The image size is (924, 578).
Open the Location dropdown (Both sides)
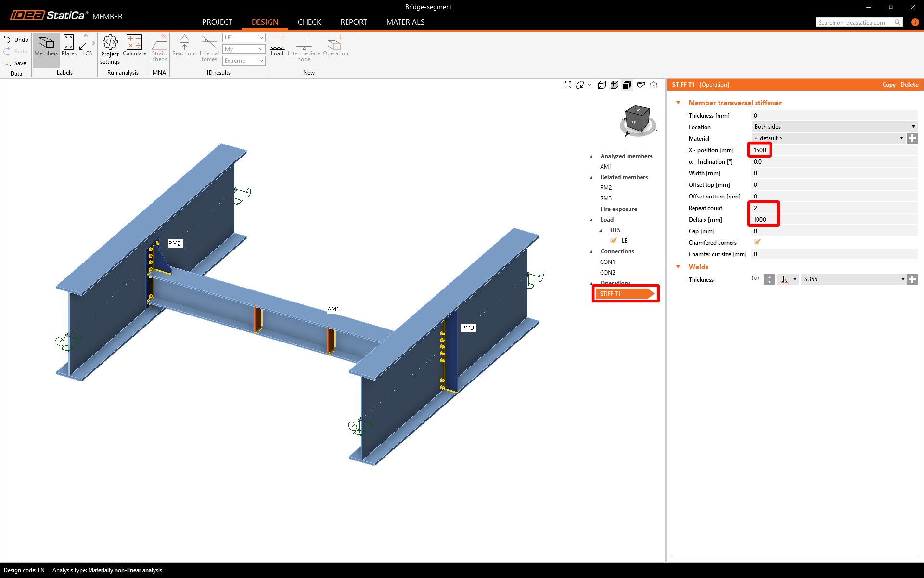tap(834, 127)
